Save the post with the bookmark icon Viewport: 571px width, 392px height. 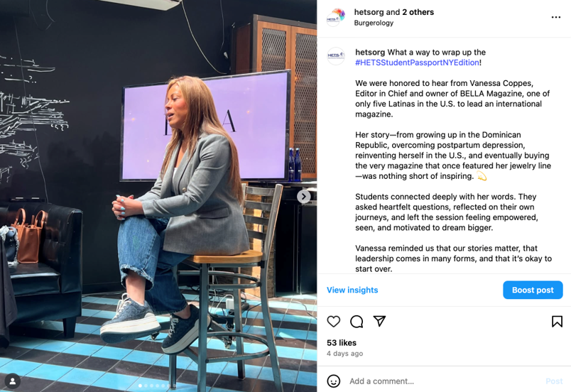coord(557,322)
